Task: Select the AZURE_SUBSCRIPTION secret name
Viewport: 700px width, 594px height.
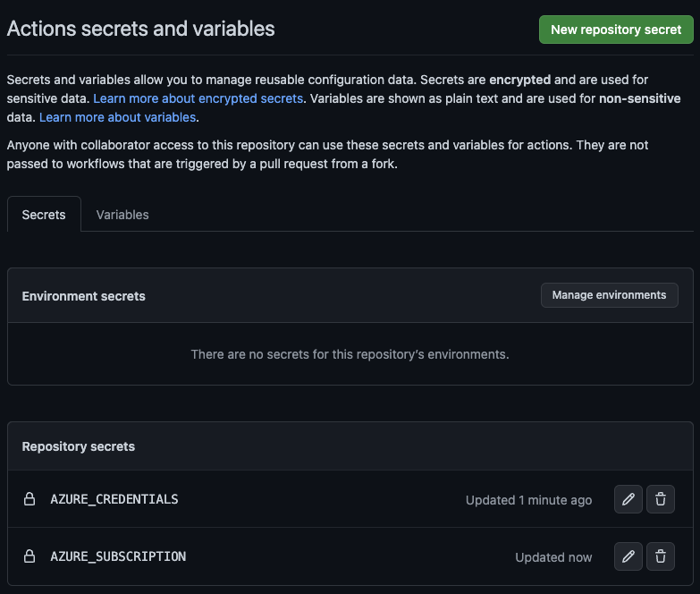Action: (118, 556)
